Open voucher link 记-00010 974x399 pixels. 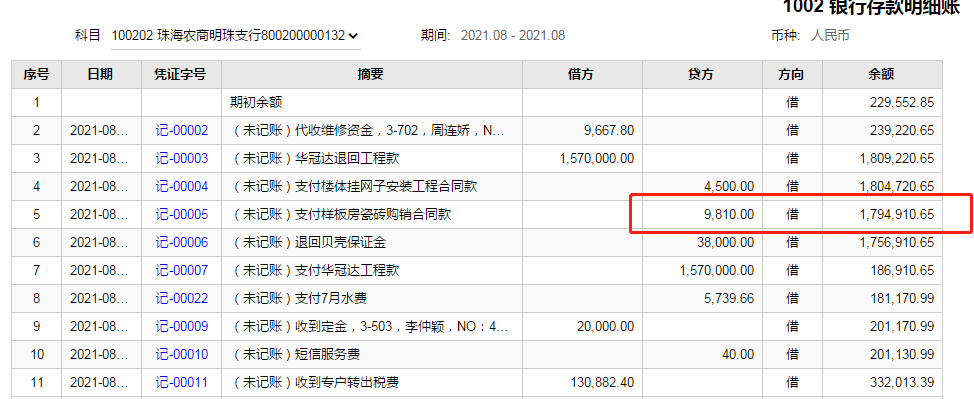pyautogui.click(x=181, y=355)
